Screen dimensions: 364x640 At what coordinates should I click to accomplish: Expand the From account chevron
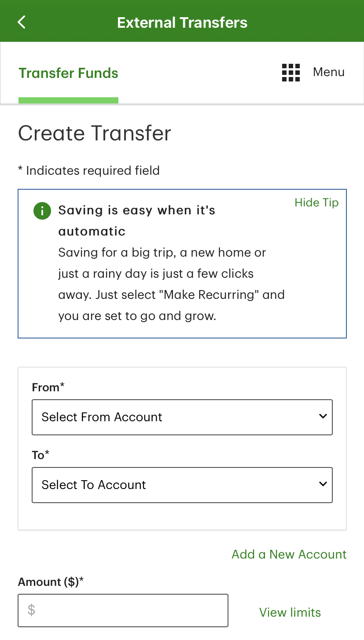[323, 416]
